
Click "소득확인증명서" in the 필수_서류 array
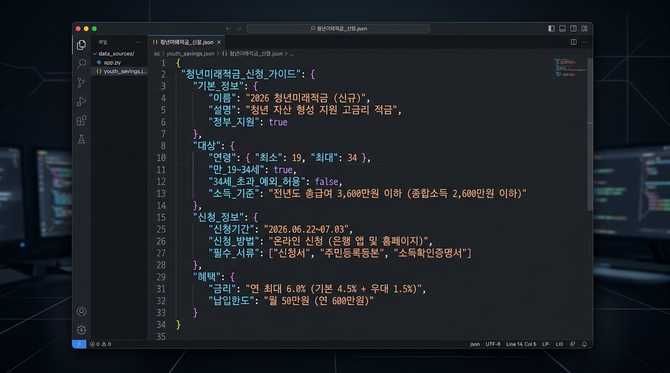tap(430, 253)
